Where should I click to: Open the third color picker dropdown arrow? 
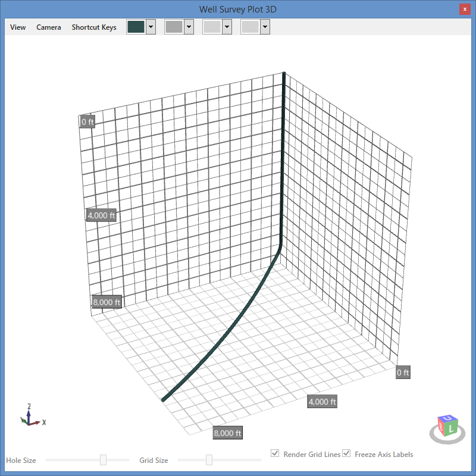[227, 27]
